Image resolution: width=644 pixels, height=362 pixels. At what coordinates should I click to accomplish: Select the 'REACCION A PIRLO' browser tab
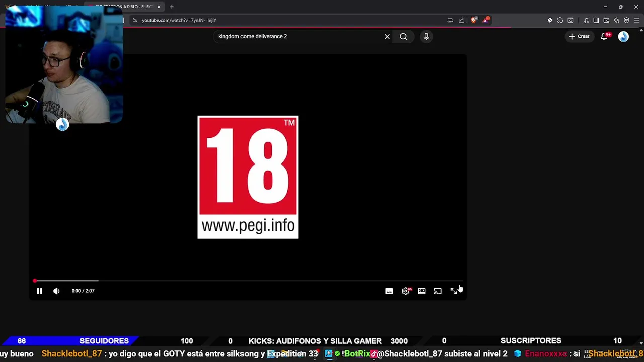click(124, 7)
